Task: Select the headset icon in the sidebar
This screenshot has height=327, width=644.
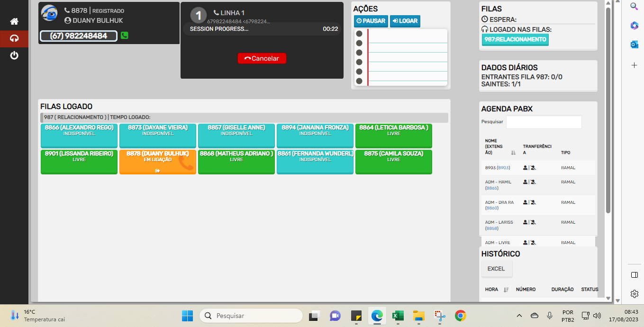Action: tap(14, 38)
